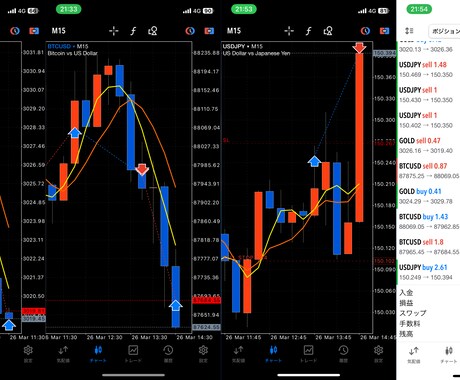Tap green 21:54 status bar time pill
Image resolution: width=460 pixels, height=380 pixels.
pyautogui.click(x=419, y=9)
